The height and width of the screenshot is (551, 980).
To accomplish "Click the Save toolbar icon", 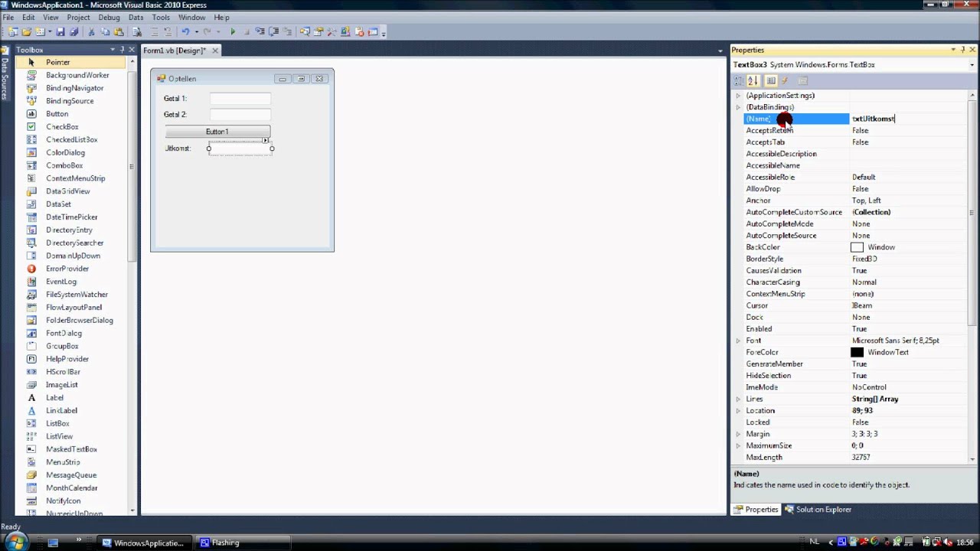I will click(60, 31).
